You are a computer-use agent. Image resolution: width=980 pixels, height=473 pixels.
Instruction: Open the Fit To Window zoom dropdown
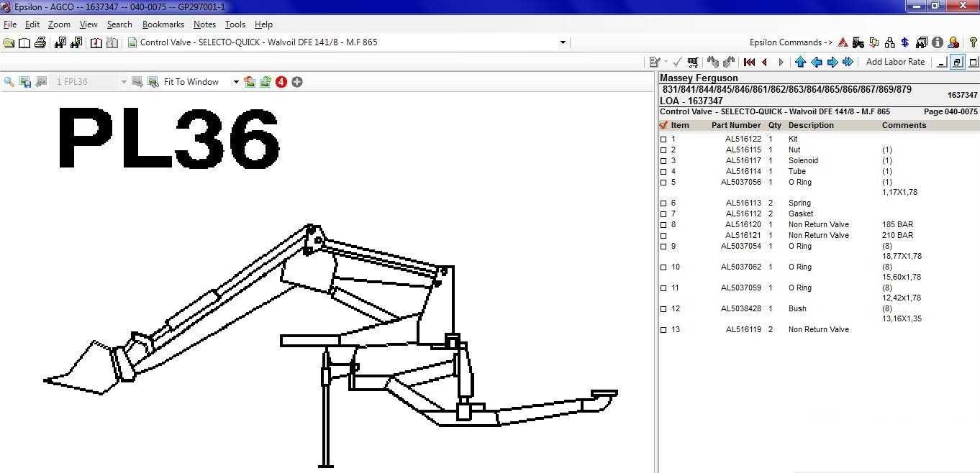[x=235, y=82]
